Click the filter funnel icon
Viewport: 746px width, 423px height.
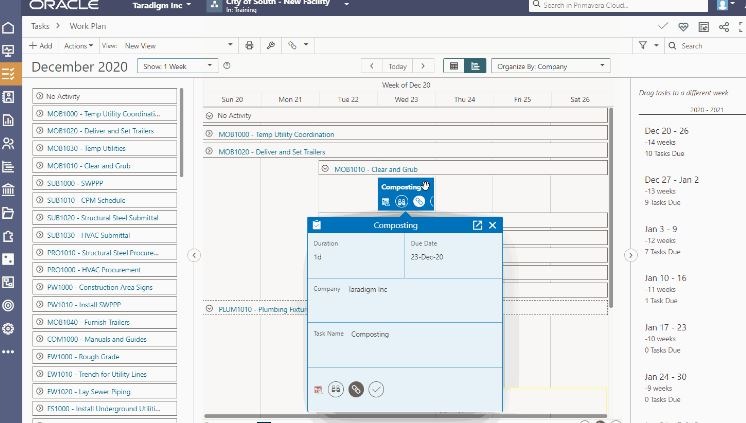coord(643,45)
